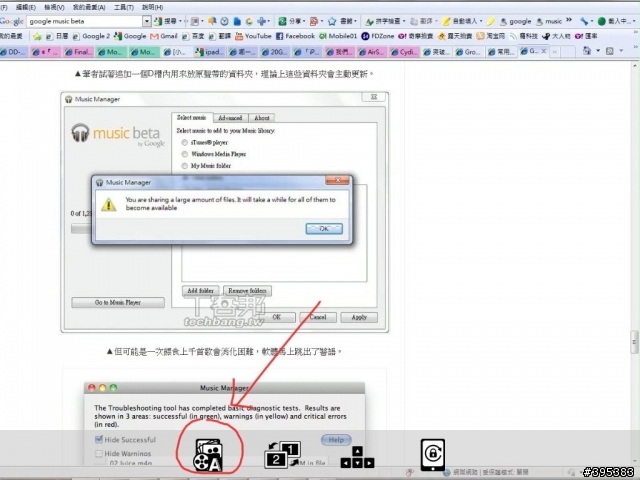Screen dimensions: 640x480
Task: Click the Google toolbar search field
Action: [x=85, y=21]
